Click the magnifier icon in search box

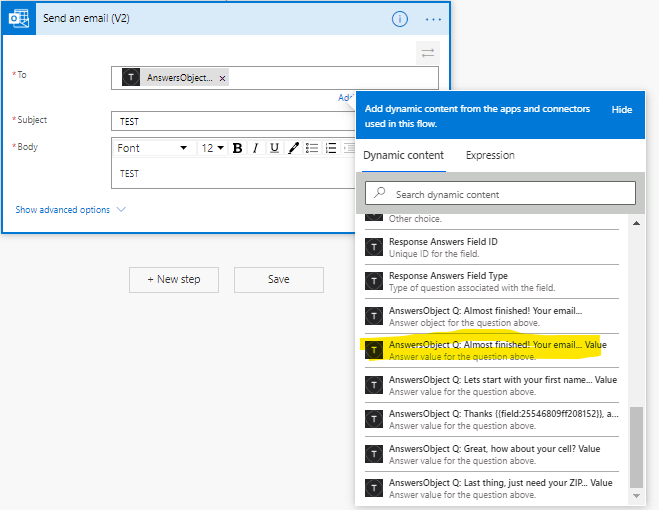[380, 193]
